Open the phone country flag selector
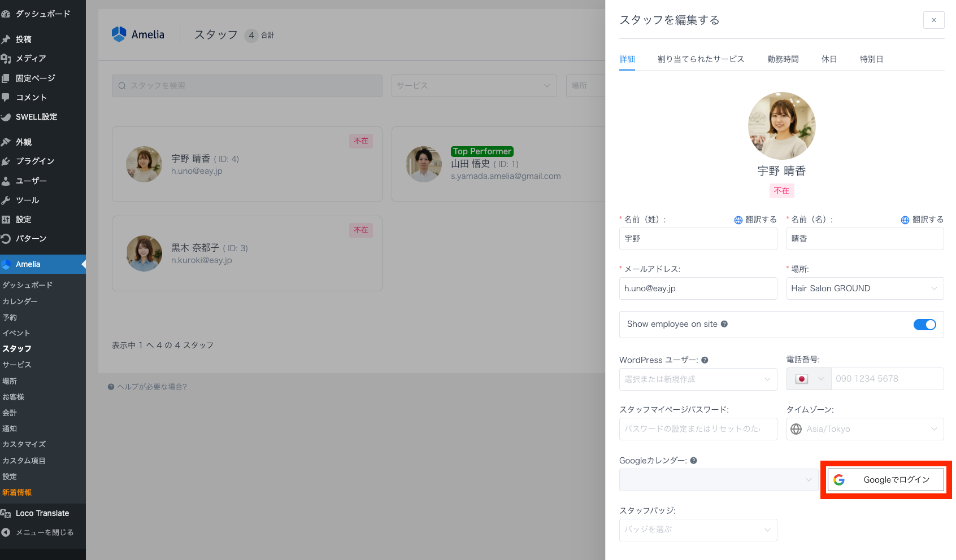Viewport: 956px width, 560px height. click(x=809, y=379)
